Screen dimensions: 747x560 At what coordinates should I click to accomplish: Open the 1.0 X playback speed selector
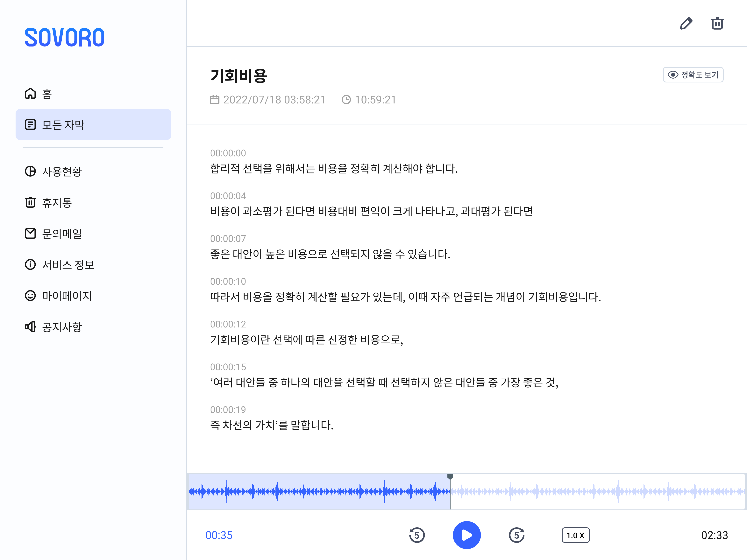click(575, 535)
